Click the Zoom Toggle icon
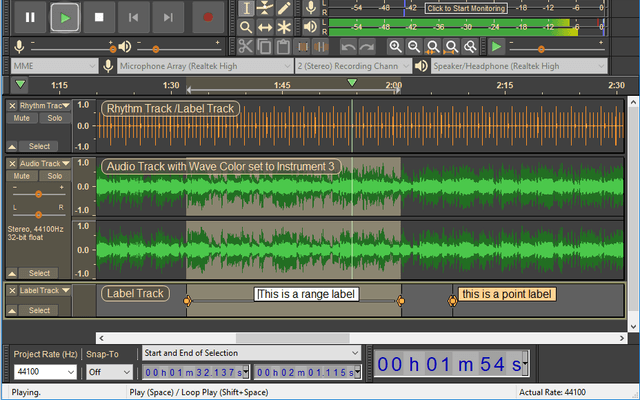 tap(470, 47)
